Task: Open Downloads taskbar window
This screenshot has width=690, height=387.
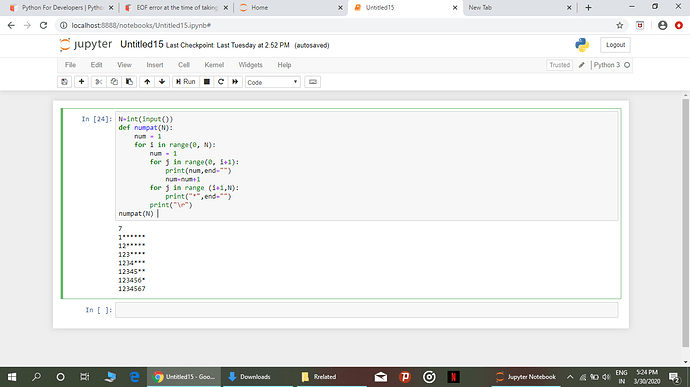Action: (x=258, y=377)
